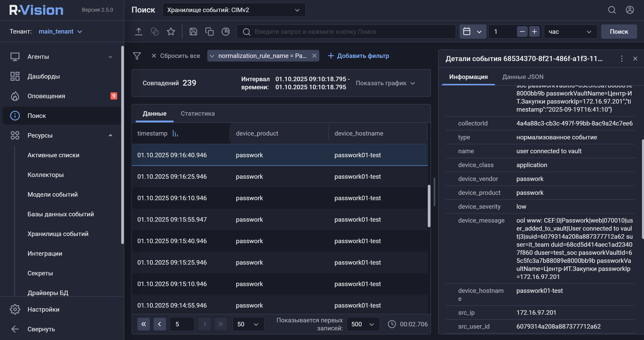Open the event storage CIMv2 dropdown
Viewport: 644px width, 340px height.
click(234, 10)
